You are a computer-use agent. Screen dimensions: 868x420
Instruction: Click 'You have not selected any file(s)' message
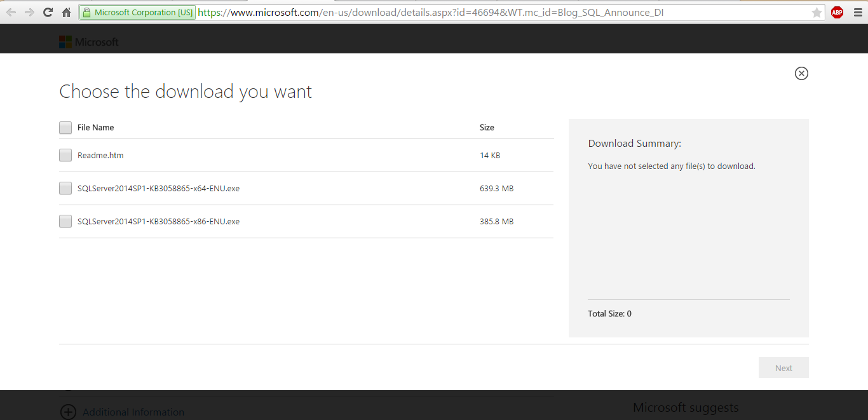[672, 166]
